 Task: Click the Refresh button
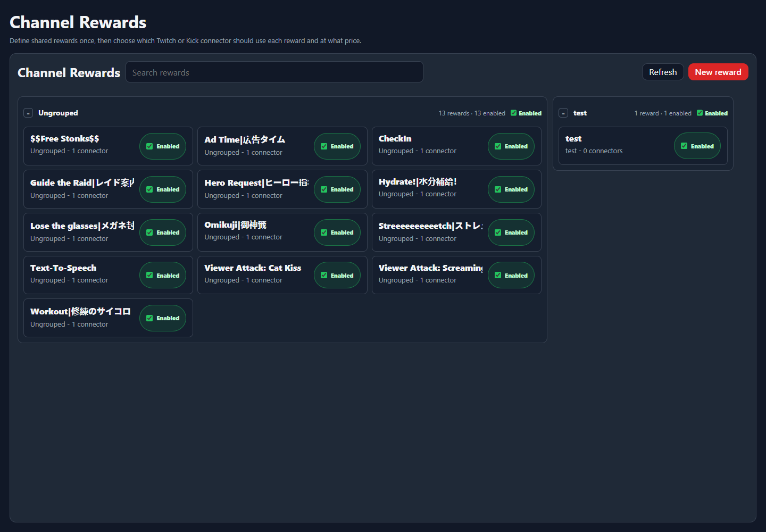click(x=663, y=72)
